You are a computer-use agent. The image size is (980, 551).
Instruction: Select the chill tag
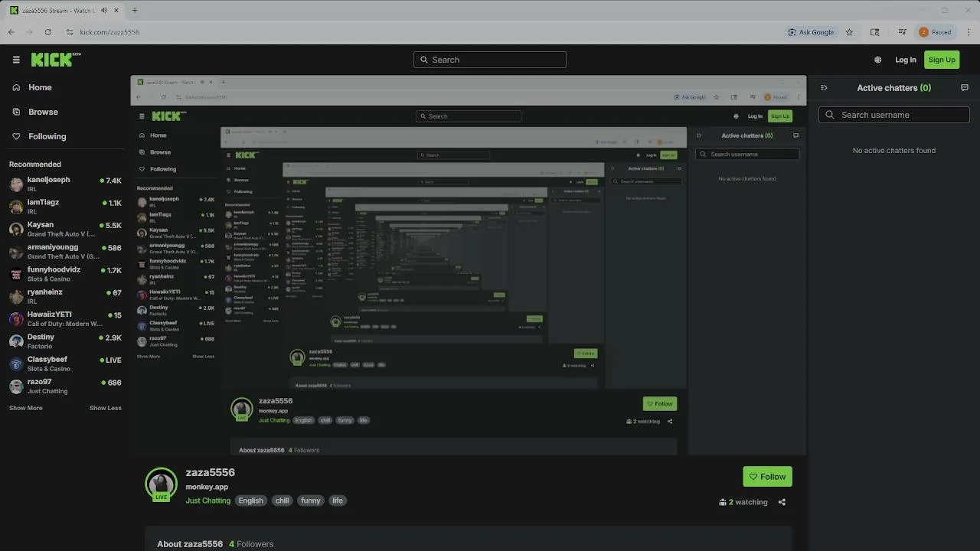tap(283, 500)
